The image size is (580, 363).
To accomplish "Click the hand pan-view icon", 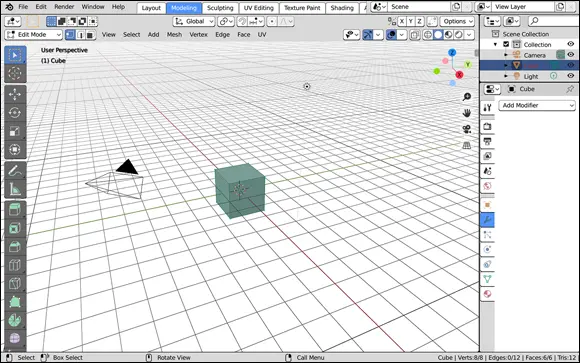I will tap(467, 113).
